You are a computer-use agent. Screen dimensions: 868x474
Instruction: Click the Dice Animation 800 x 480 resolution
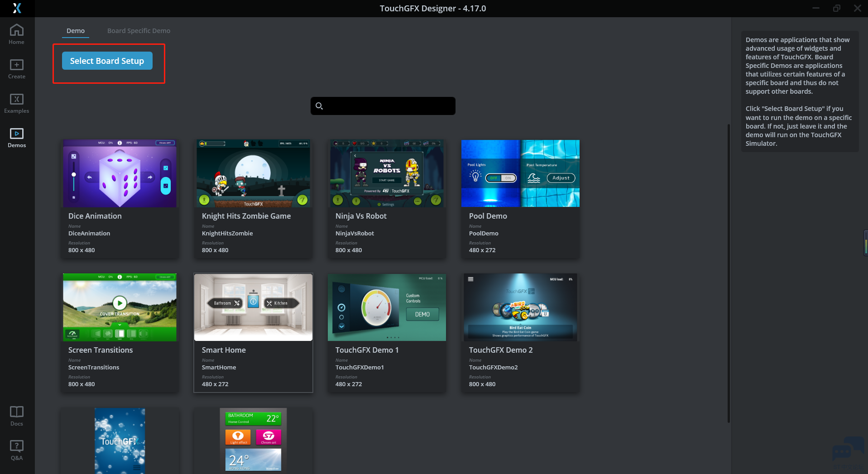82,250
